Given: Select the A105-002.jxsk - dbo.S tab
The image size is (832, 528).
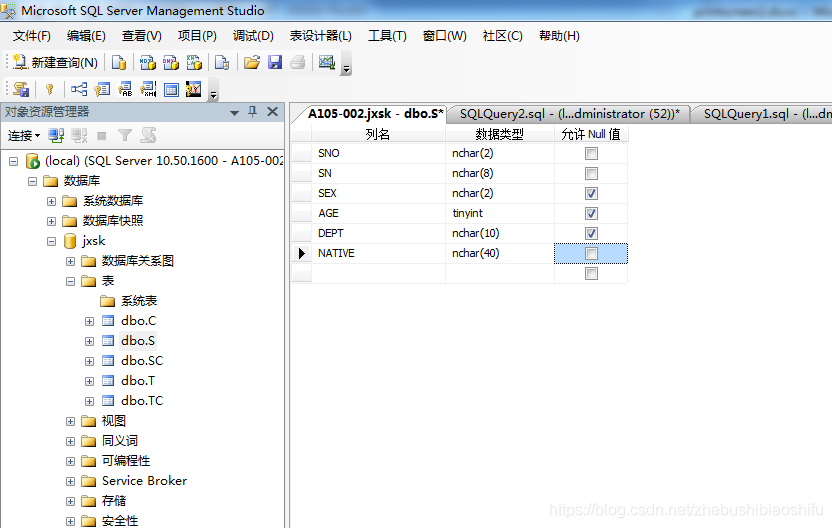Looking at the screenshot, I should pyautogui.click(x=375, y=114).
